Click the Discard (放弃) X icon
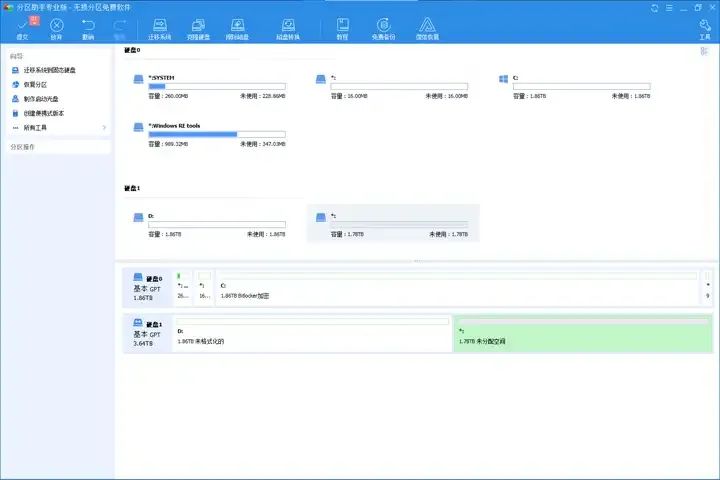 [56, 27]
